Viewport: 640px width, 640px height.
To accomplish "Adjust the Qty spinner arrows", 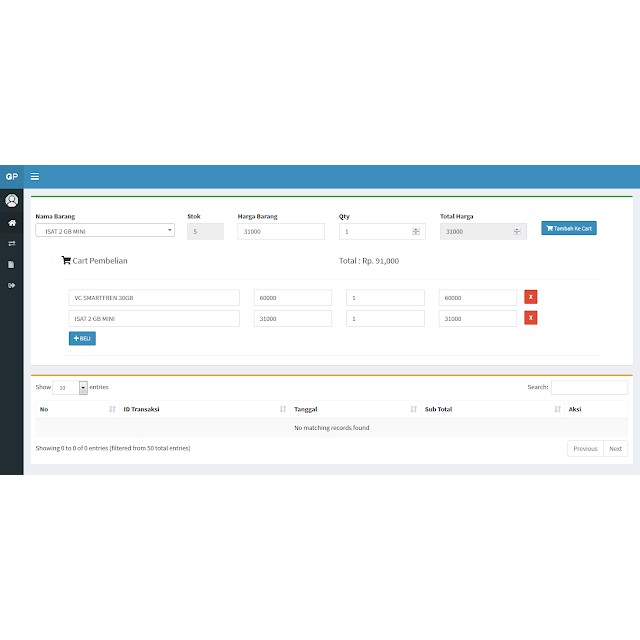I will [x=416, y=231].
